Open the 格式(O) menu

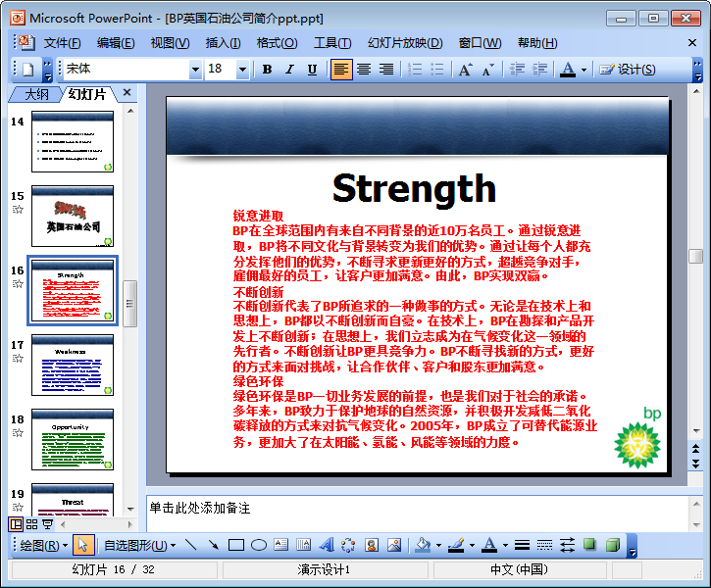point(277,43)
